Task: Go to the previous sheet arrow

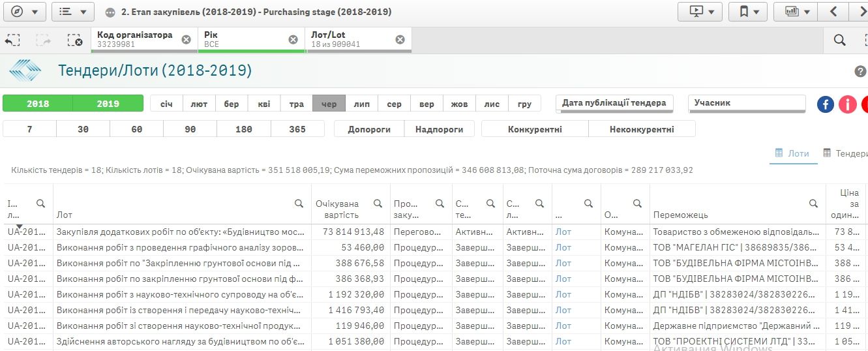Action: pyautogui.click(x=833, y=12)
